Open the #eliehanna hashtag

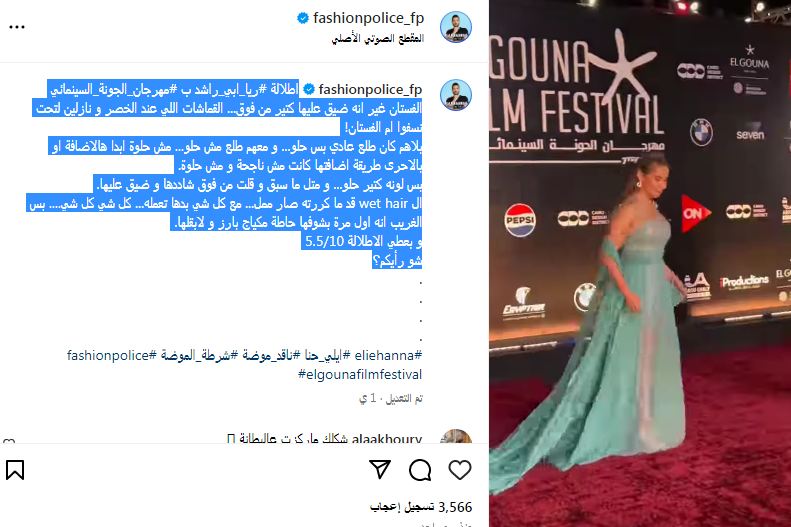(x=388, y=356)
